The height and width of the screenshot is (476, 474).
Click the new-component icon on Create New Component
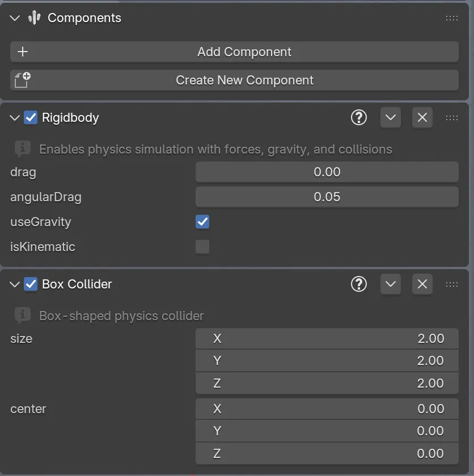point(22,80)
